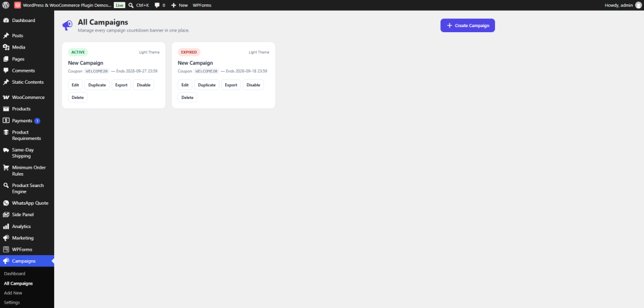Click the plus icon in New admin bar item
The image size is (644, 308).
[x=174, y=5]
